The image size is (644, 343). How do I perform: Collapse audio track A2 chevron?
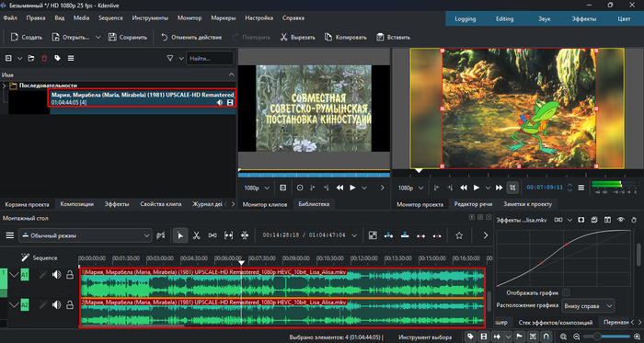(15, 304)
